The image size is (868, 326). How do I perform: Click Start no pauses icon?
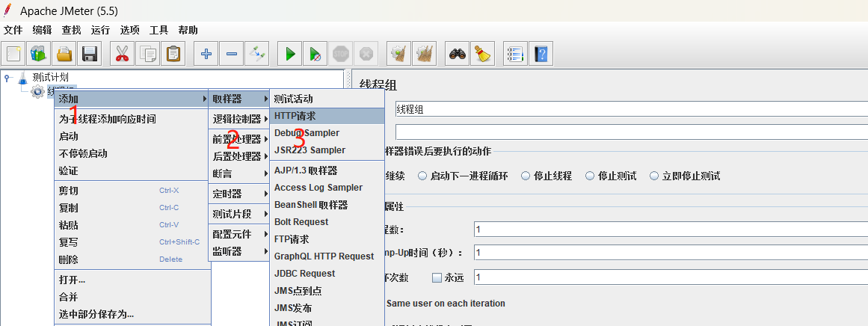pyautogui.click(x=316, y=55)
